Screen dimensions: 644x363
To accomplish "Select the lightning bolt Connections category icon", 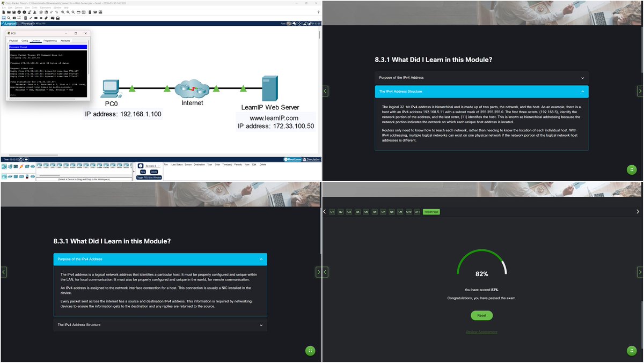I will (21, 166).
